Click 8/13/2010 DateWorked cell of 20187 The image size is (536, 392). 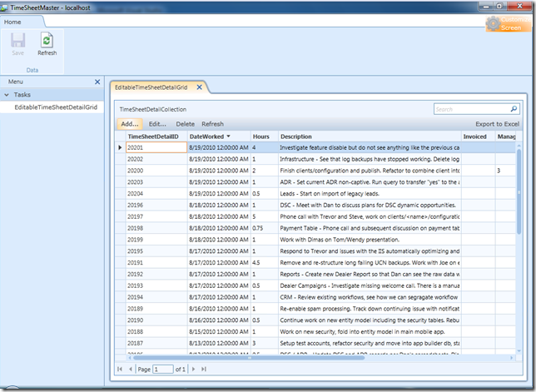[x=219, y=343]
